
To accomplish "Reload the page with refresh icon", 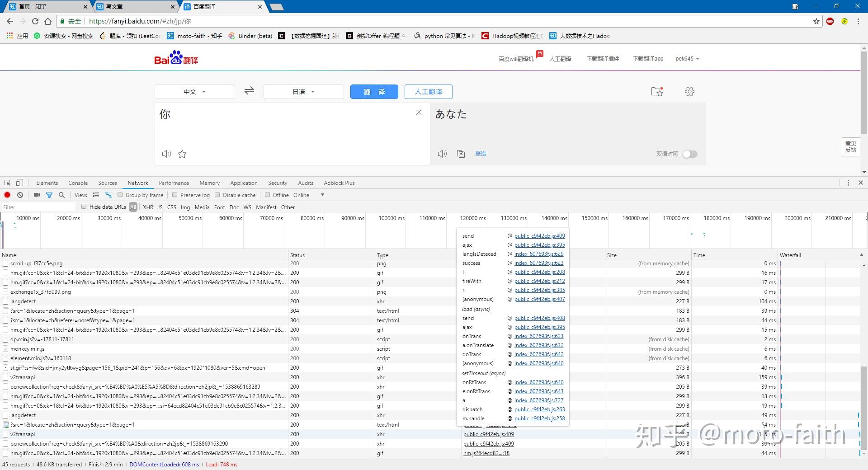I will [35, 21].
